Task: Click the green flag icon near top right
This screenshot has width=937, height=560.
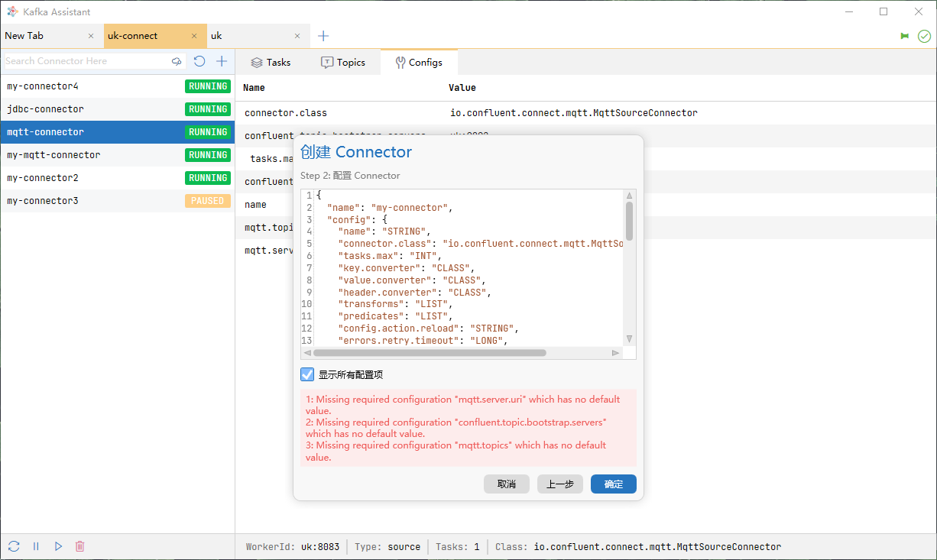Action: pos(904,35)
